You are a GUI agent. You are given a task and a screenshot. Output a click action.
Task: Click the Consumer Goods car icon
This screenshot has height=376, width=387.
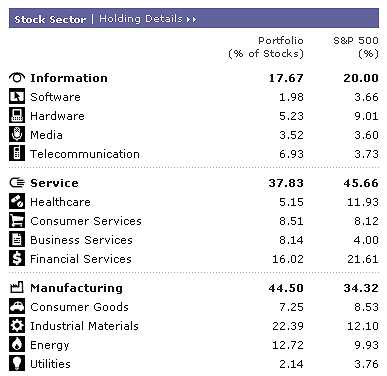(17, 307)
